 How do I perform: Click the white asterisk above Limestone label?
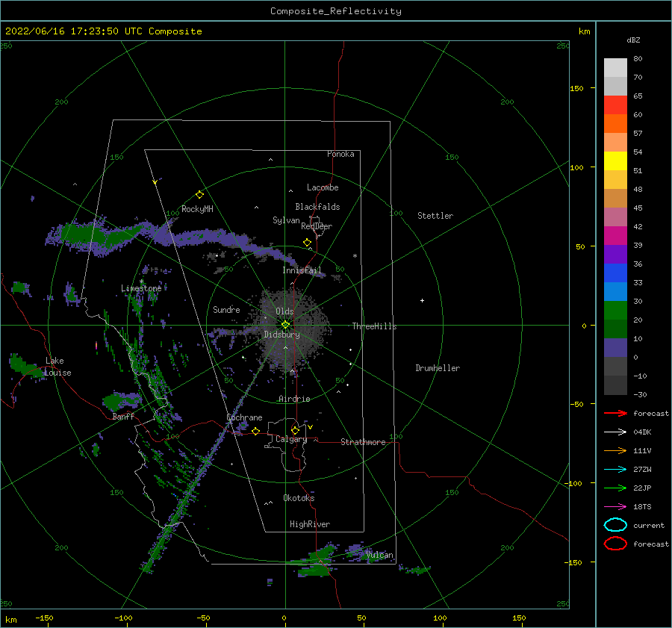(141, 282)
